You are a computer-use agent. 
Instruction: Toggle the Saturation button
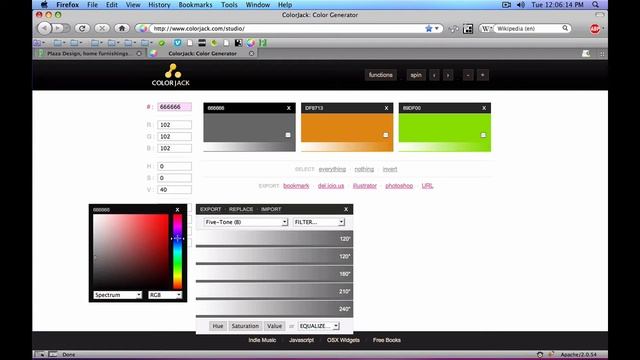[245, 326]
